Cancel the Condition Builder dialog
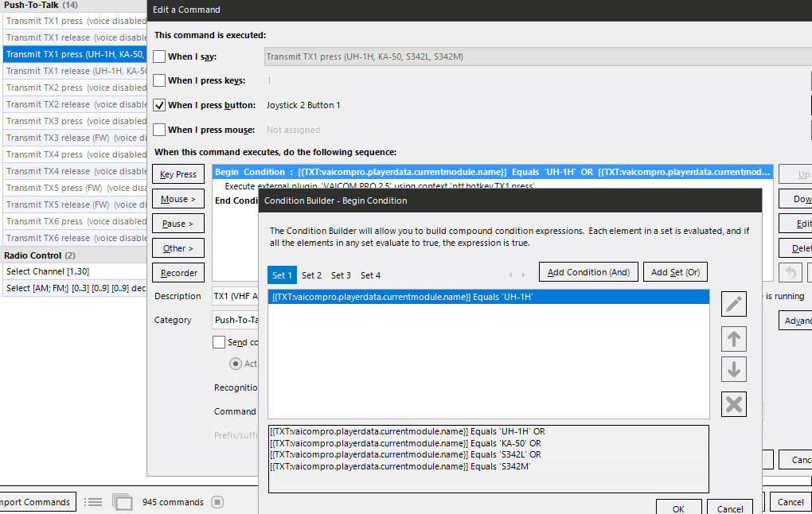Image resolution: width=812 pixels, height=514 pixels. pos(730,508)
